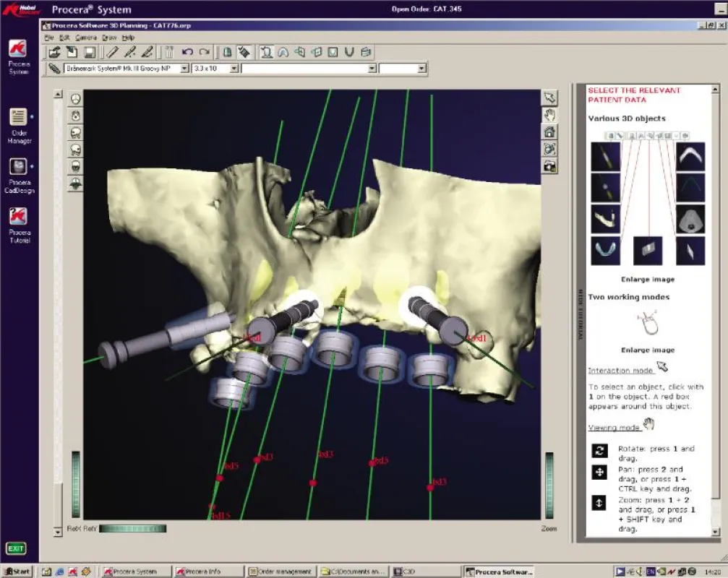
Task: Open the 3.3 x 10 implant size dropdown
Action: (x=234, y=69)
